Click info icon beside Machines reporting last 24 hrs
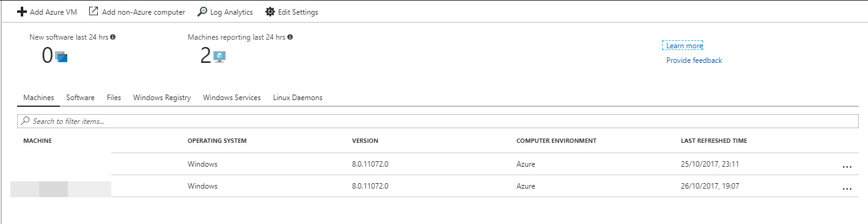Image resolution: width=868 pixels, height=224 pixels. (290, 37)
